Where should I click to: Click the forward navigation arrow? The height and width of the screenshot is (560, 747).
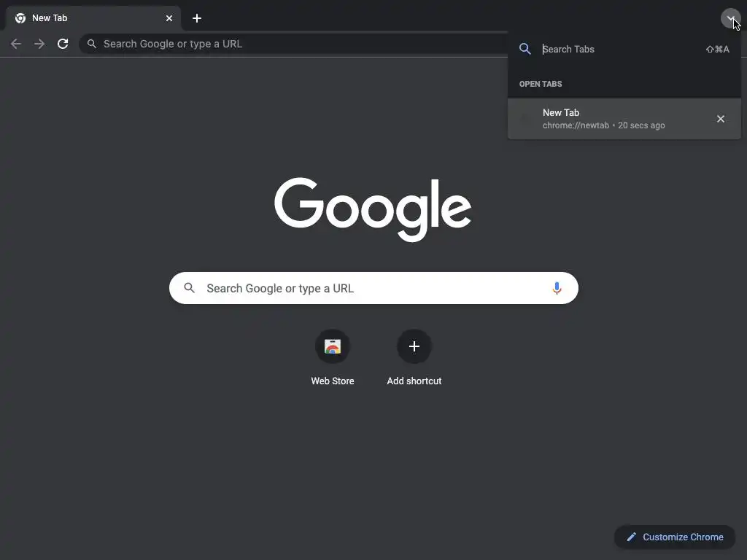[39, 44]
